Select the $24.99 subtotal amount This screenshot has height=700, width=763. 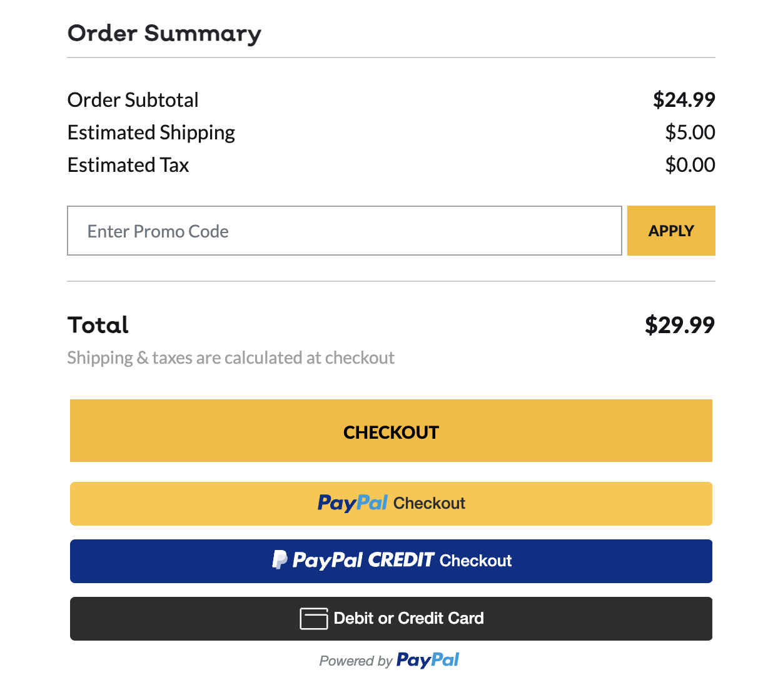click(684, 99)
